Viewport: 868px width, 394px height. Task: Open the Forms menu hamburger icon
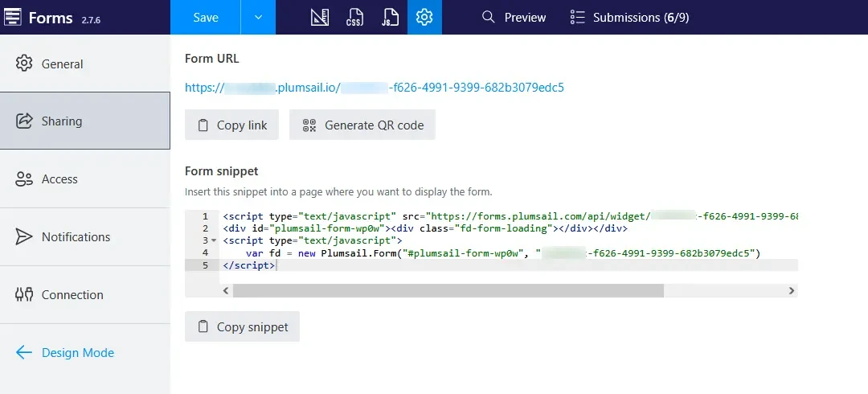pos(13,17)
